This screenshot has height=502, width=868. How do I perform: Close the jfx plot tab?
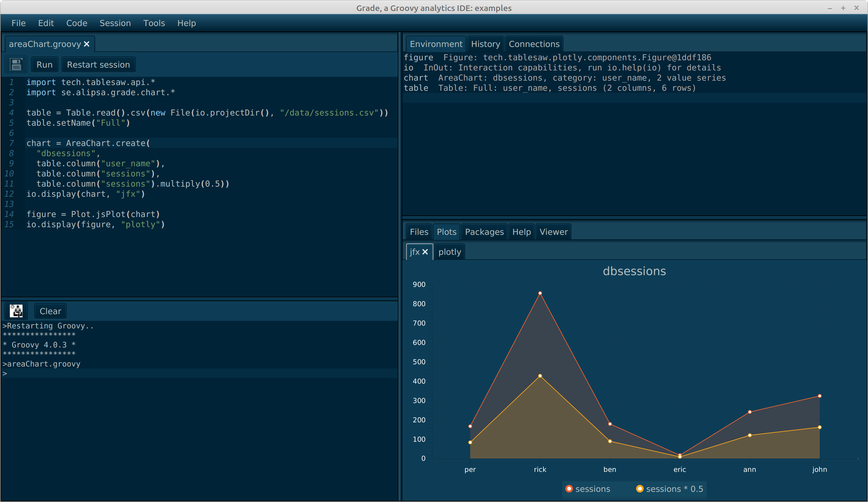tap(425, 252)
